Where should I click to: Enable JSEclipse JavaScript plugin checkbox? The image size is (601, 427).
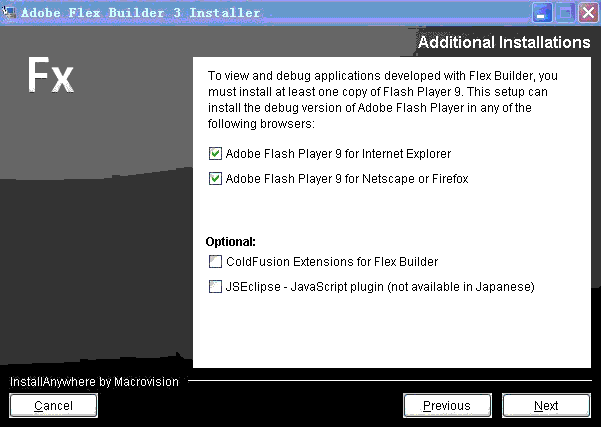tap(215, 287)
